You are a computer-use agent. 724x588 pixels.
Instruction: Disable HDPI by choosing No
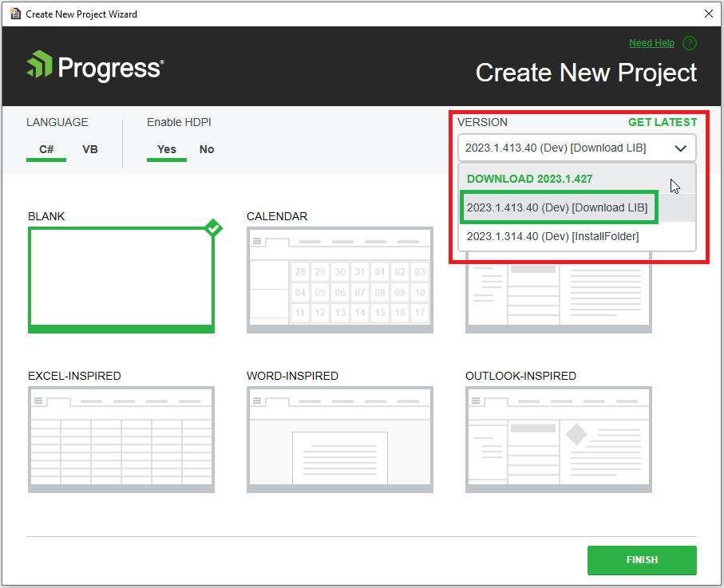(x=207, y=149)
